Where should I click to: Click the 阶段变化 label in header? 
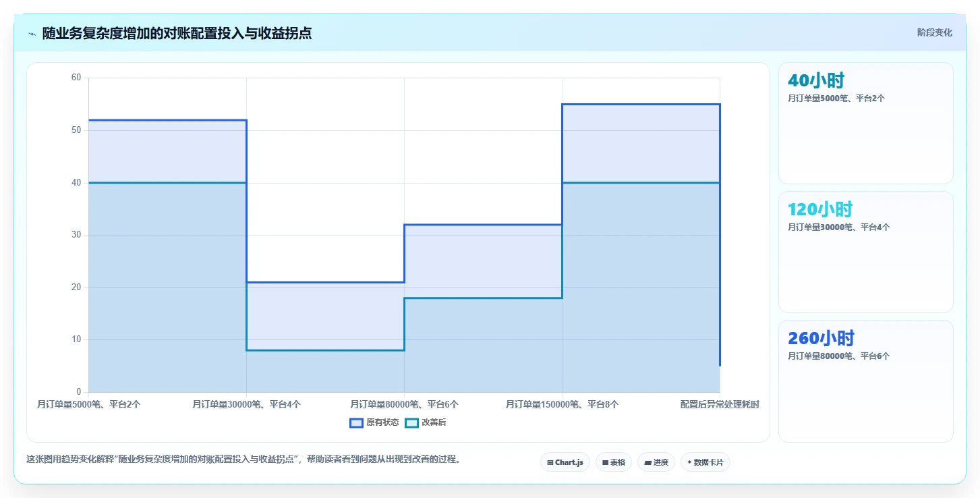click(935, 32)
